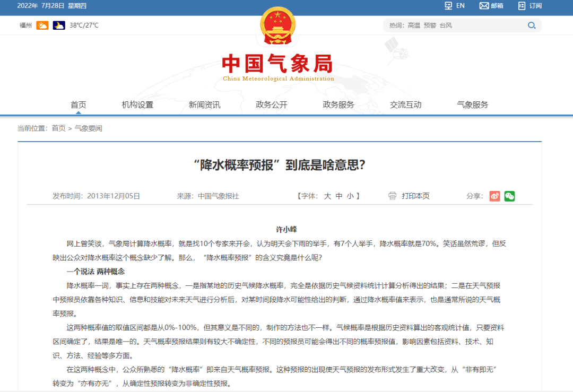Open the 新闻资讯 navigation menu
573x392 pixels.
click(204, 104)
